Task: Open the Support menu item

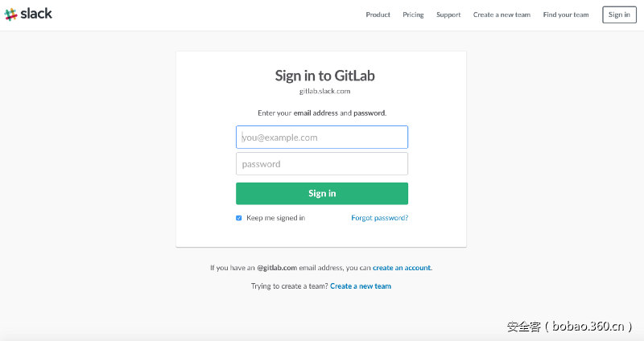Action: (448, 14)
